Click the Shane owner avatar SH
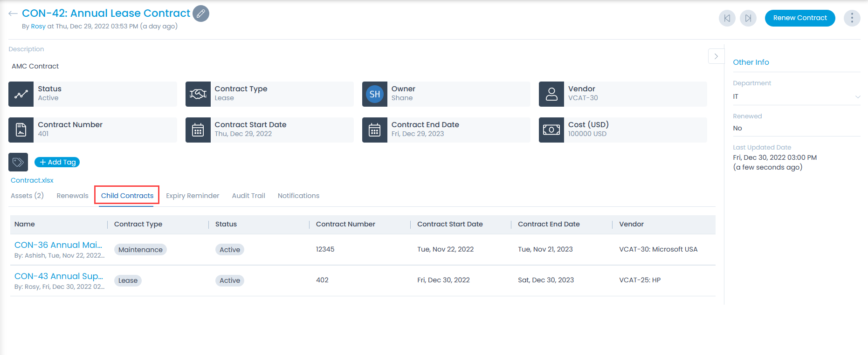 coord(374,94)
